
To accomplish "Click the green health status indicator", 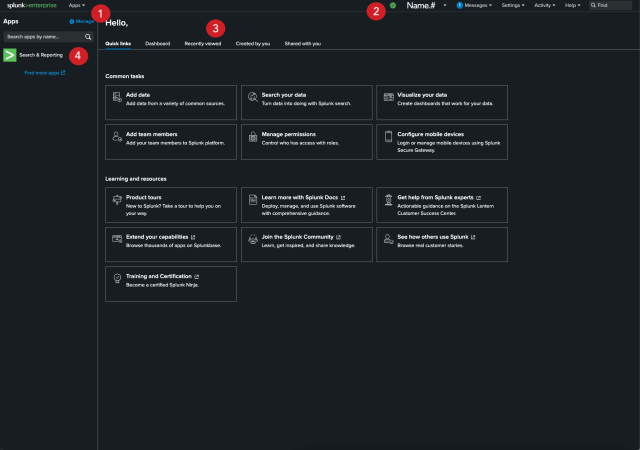I will pyautogui.click(x=393, y=5).
